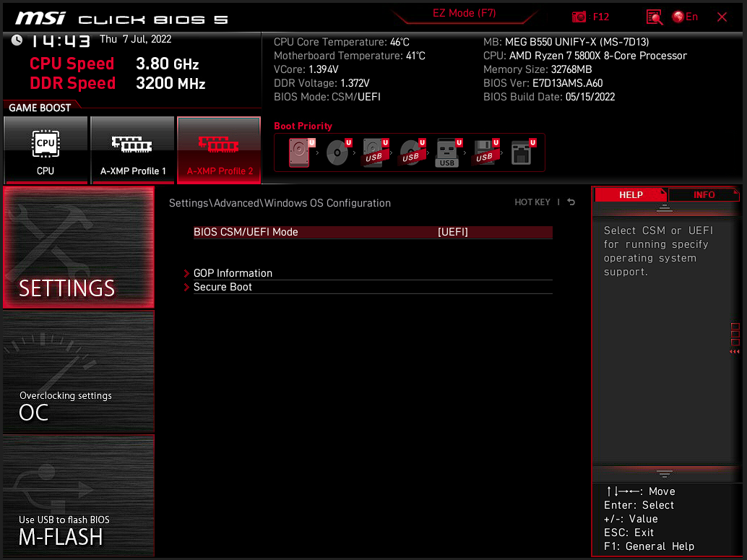
Task: Click the breadcrumb path Settings\Advanced\Windows OS Configuration
Action: [x=280, y=203]
